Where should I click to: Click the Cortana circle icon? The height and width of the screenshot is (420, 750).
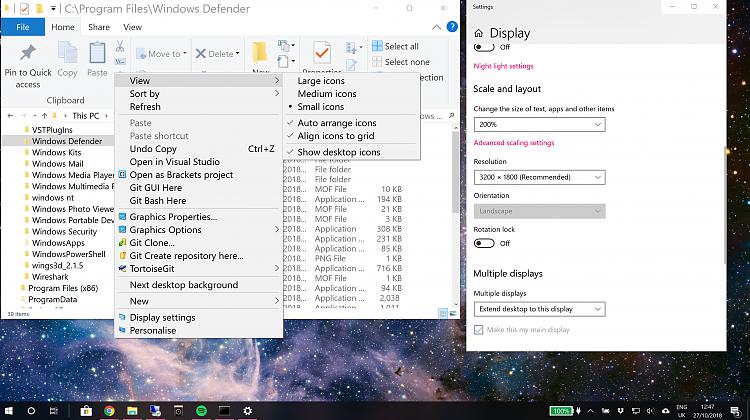coord(31,410)
